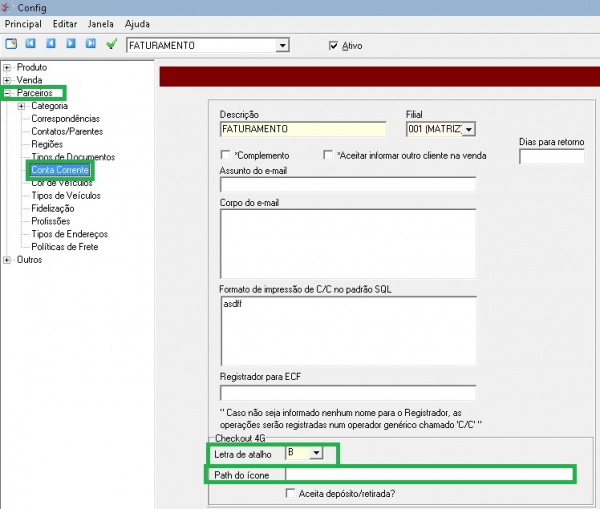600x509 pixels.
Task: Select 'Políticas de Frete' tree item
Action: 65,246
